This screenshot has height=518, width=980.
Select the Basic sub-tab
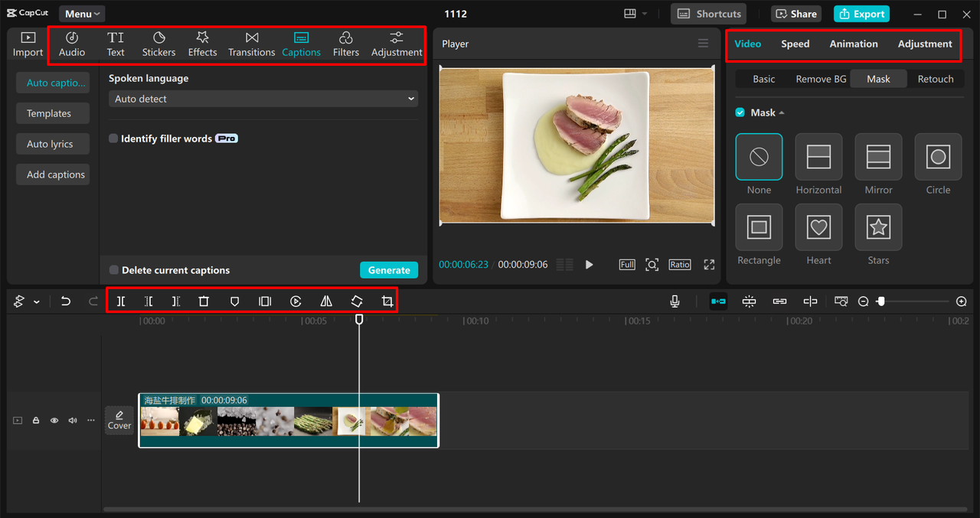[x=763, y=79]
